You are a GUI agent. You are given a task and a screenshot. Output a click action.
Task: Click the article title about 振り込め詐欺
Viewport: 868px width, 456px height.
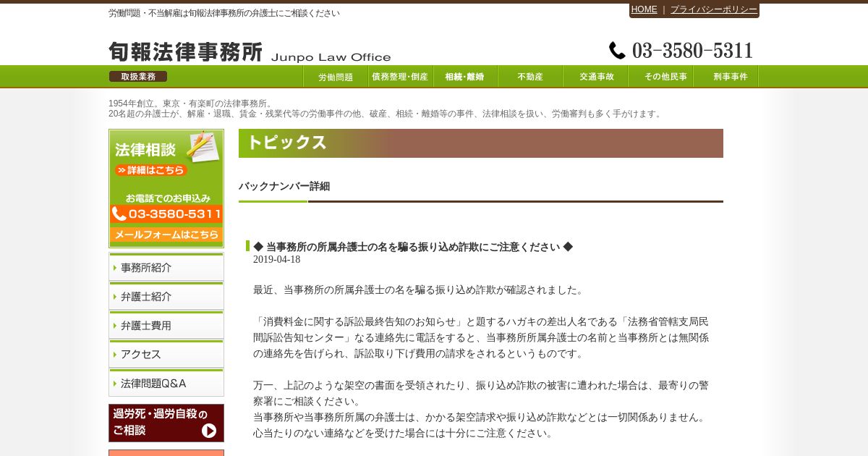click(413, 247)
